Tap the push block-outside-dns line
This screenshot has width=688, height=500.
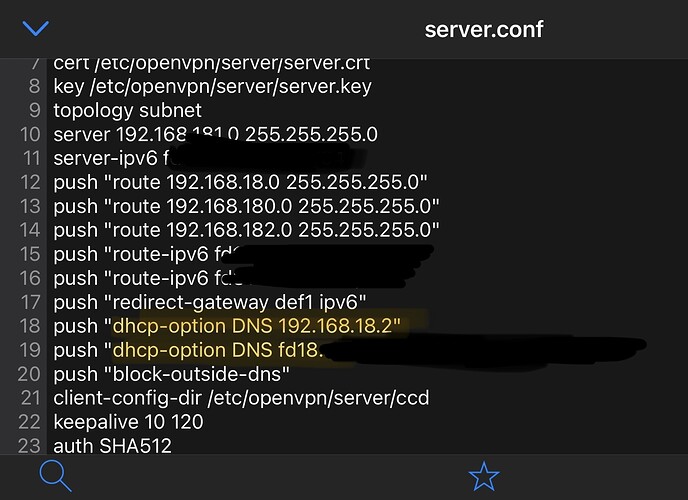(x=171, y=374)
